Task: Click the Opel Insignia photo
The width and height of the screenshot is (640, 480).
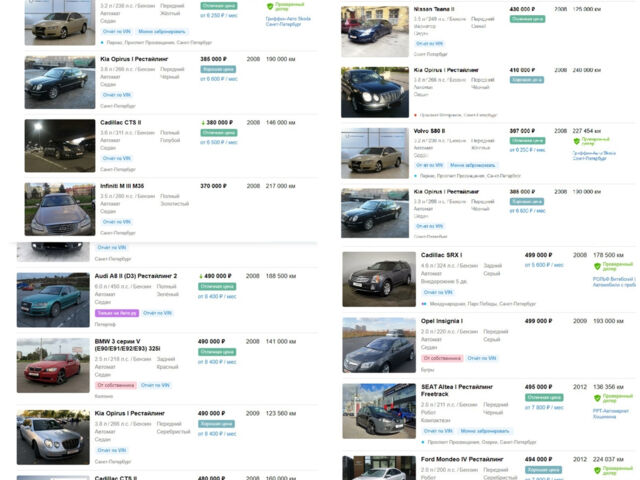Action: 379,345
